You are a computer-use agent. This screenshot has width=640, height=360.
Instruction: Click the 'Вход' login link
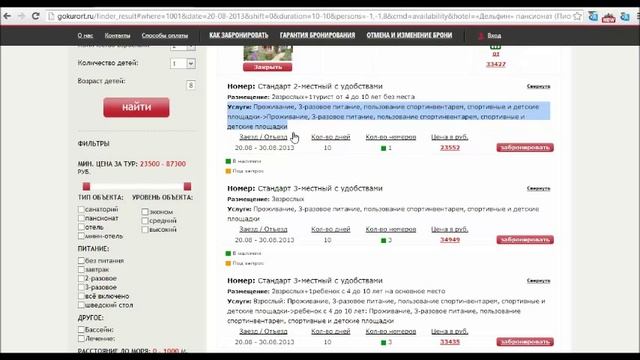(x=494, y=36)
